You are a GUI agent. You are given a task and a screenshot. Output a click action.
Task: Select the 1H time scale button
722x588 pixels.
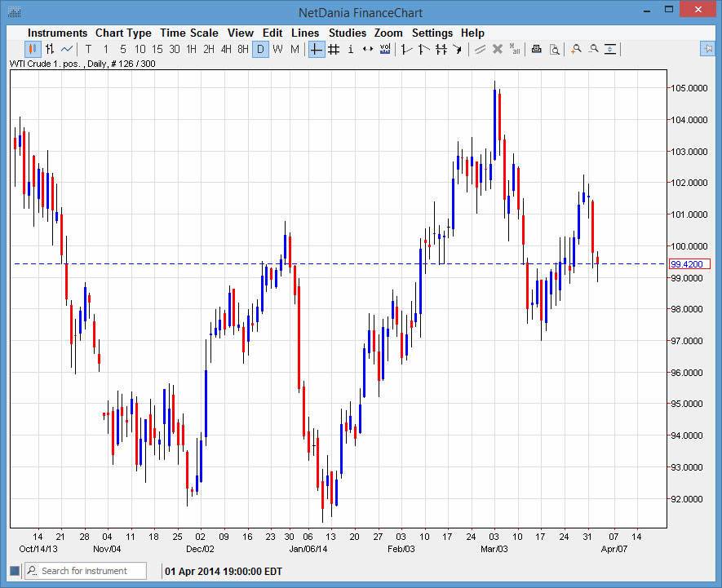click(192, 49)
